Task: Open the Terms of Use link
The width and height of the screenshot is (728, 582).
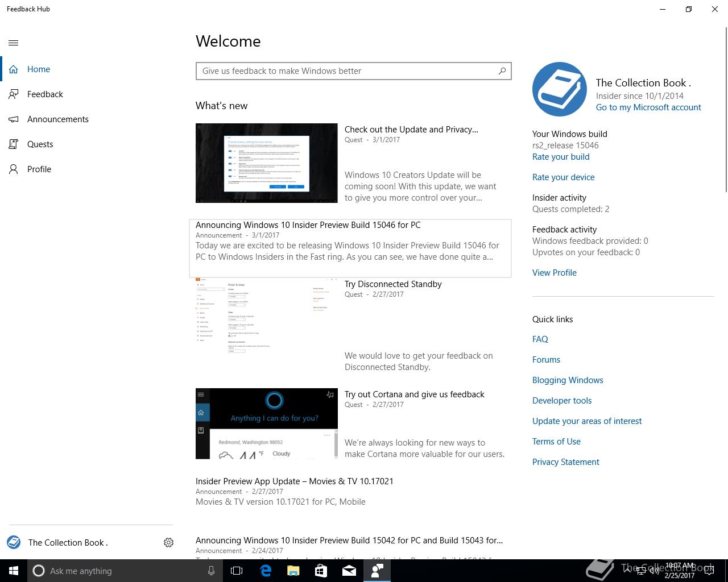Action: (556, 442)
